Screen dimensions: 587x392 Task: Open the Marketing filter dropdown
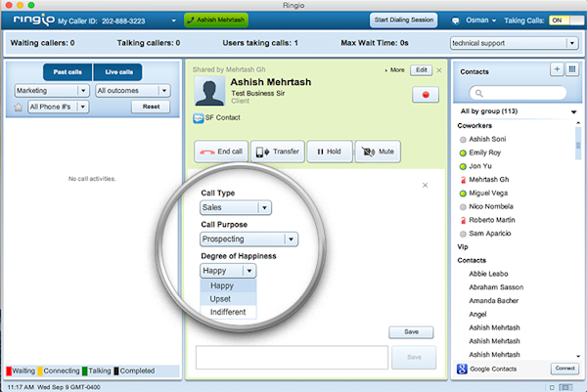[x=51, y=91]
